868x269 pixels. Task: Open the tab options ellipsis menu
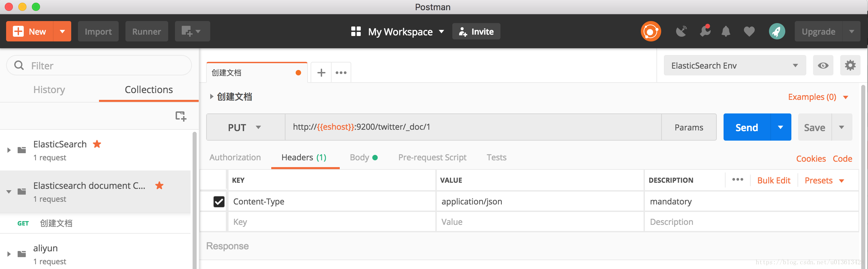[x=341, y=73]
